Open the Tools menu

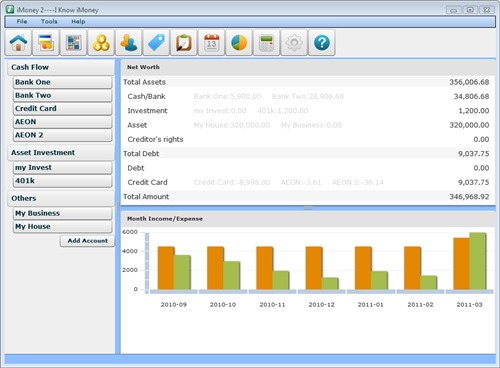[x=49, y=22]
